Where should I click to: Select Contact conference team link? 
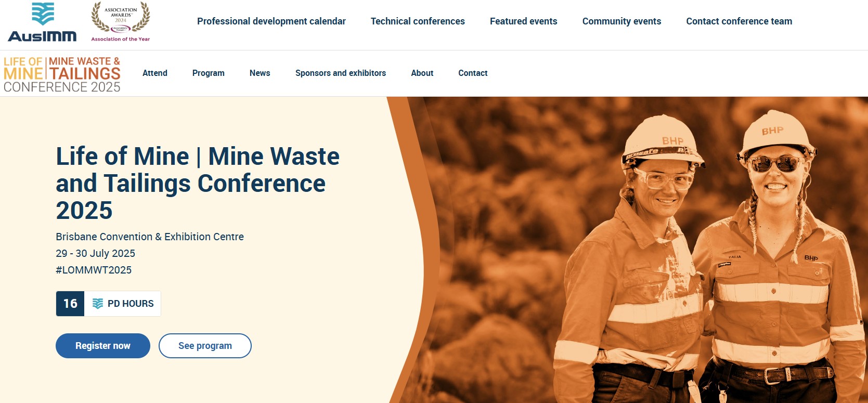[x=739, y=21]
